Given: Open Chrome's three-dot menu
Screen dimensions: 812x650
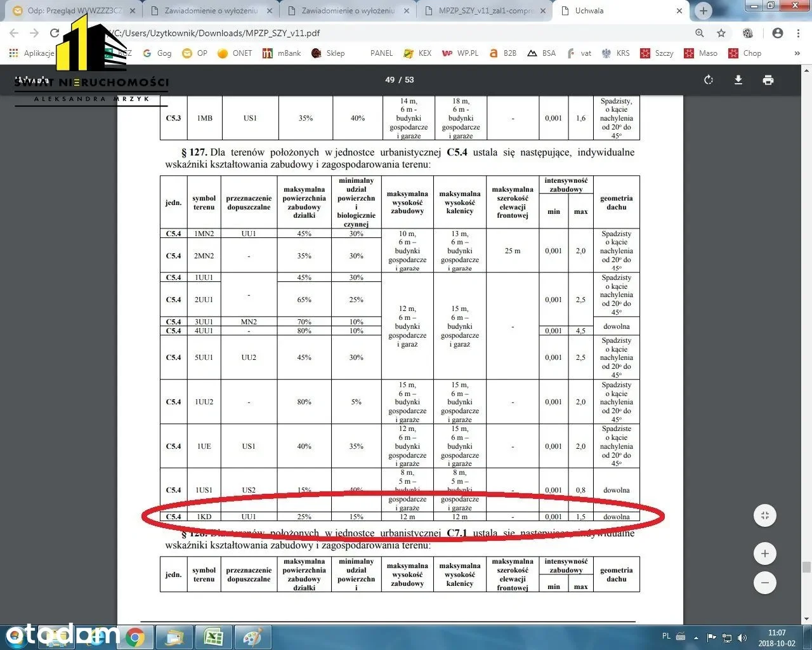Looking at the screenshot, I should point(798,33).
